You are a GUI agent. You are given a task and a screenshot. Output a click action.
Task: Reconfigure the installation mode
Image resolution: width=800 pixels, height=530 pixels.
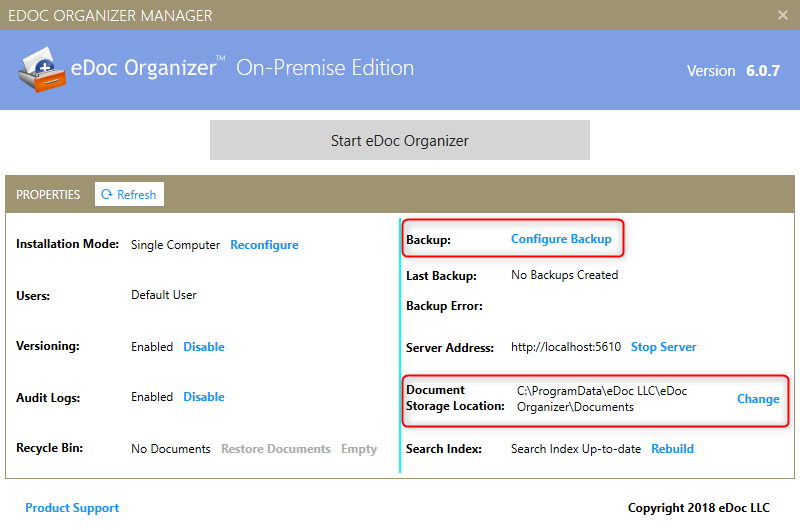point(264,245)
